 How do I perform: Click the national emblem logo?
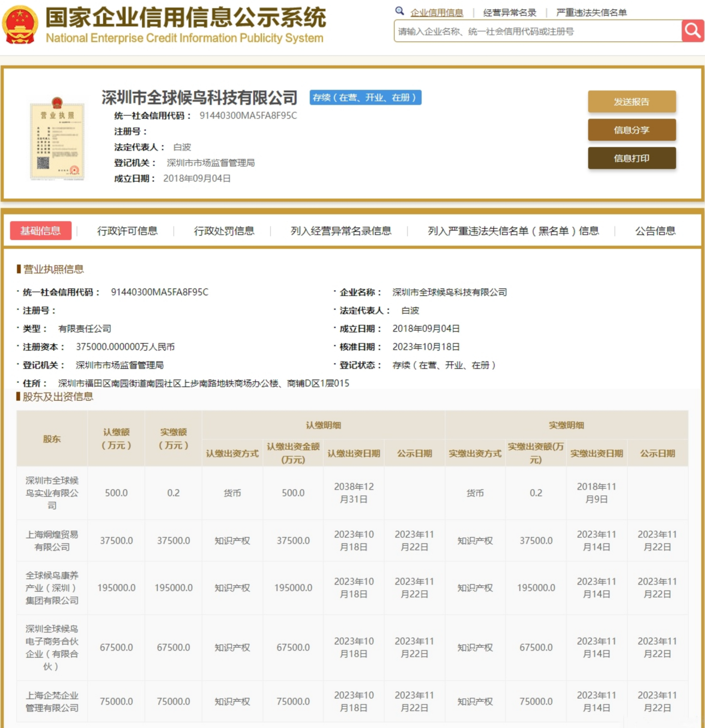pos(20,25)
